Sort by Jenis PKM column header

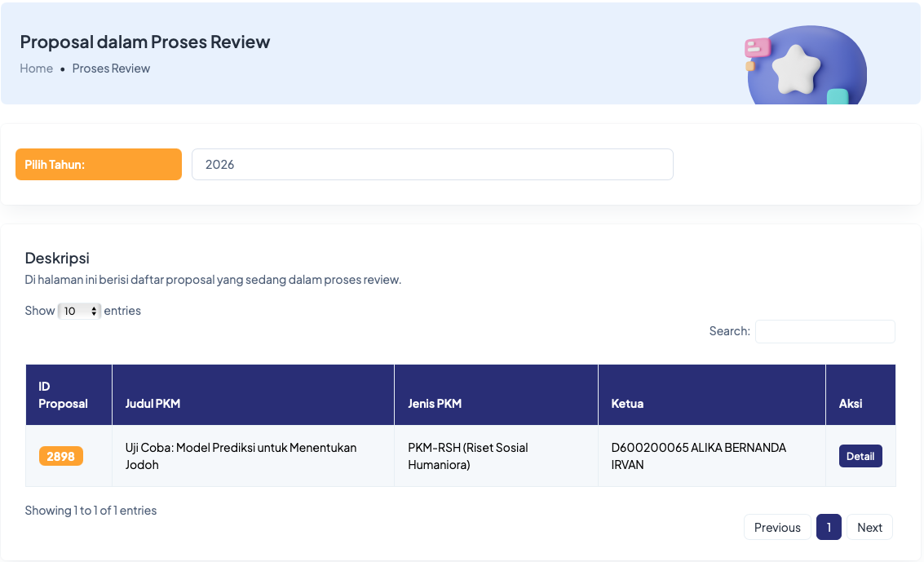pyautogui.click(x=496, y=395)
